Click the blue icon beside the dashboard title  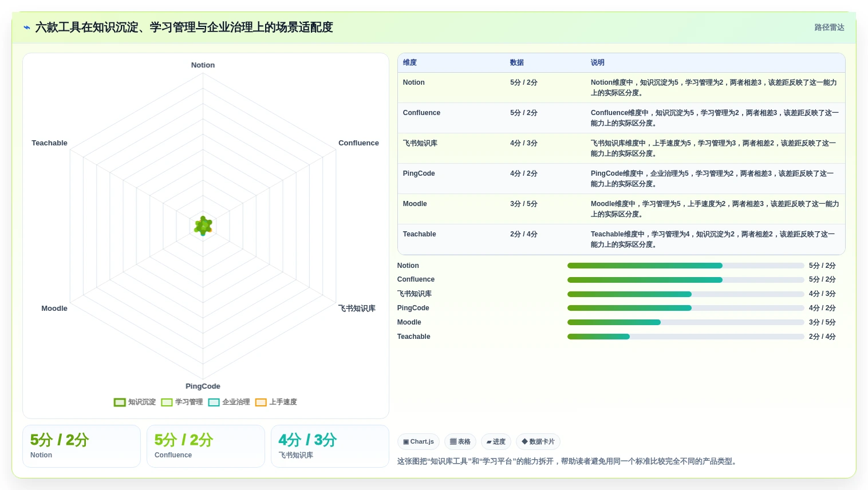[27, 27]
